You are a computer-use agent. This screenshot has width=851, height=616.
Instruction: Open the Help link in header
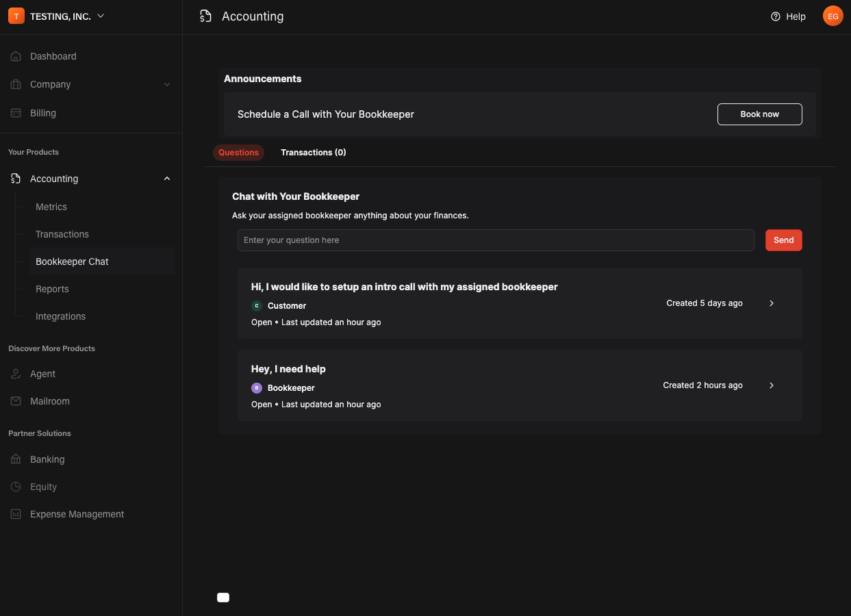pos(788,16)
